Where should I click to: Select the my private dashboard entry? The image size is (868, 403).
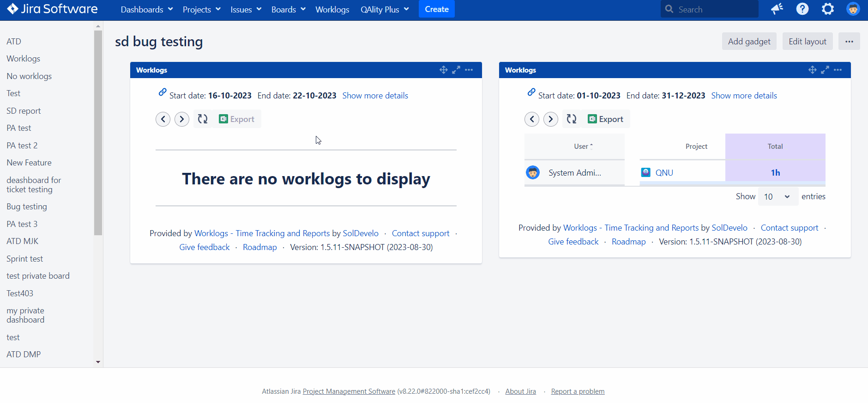[x=25, y=315]
